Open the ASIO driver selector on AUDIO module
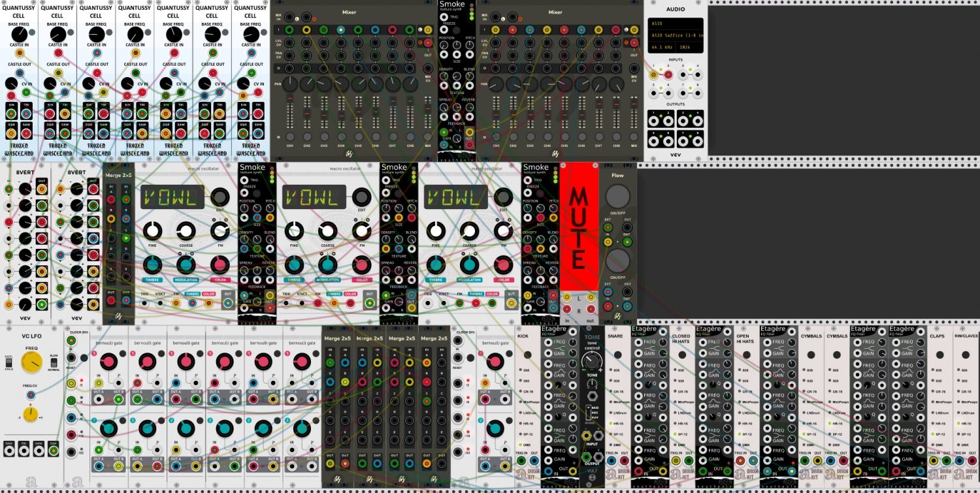 pyautogui.click(x=676, y=23)
